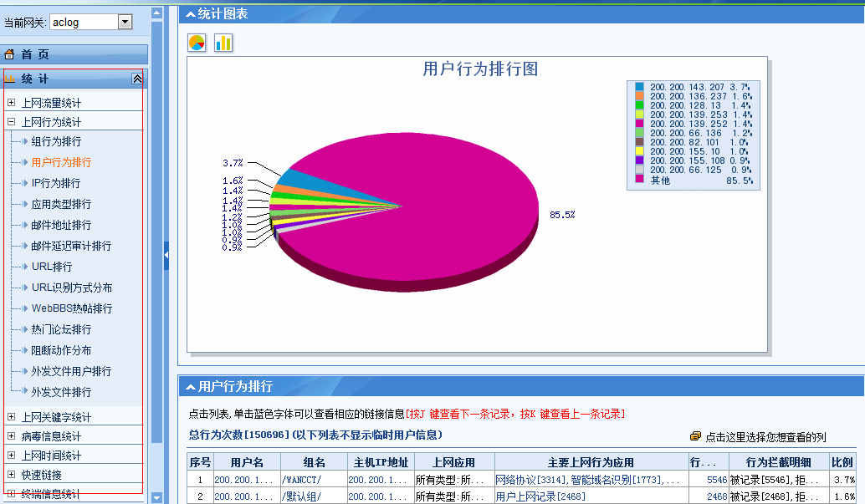Collapse the 用户行为排行 panel header
The height and width of the screenshot is (504, 865).
coord(191,387)
